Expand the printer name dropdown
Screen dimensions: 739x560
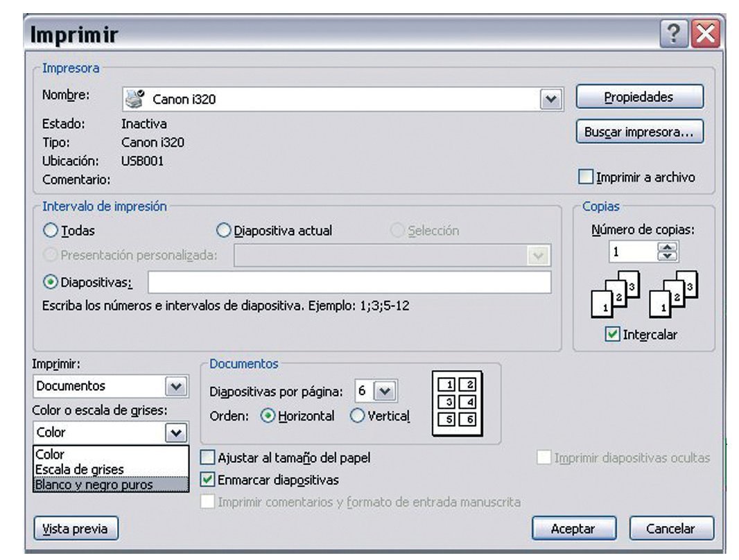(550, 99)
